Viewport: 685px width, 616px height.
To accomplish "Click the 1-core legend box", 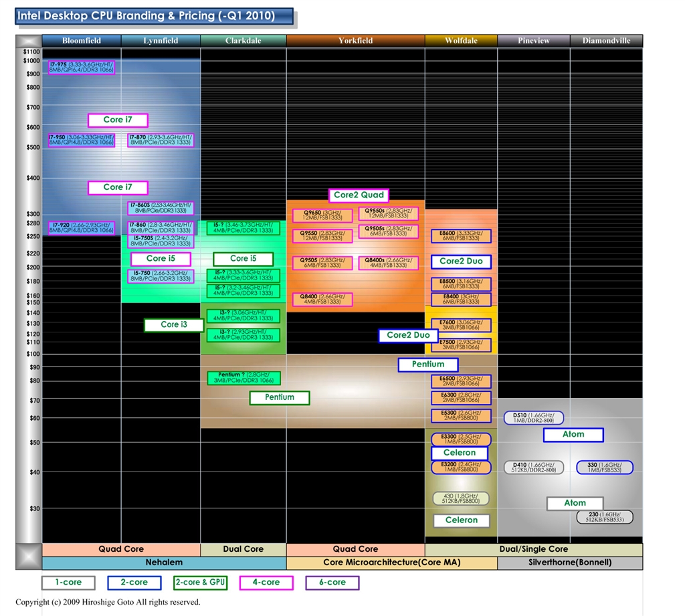I will [x=69, y=583].
